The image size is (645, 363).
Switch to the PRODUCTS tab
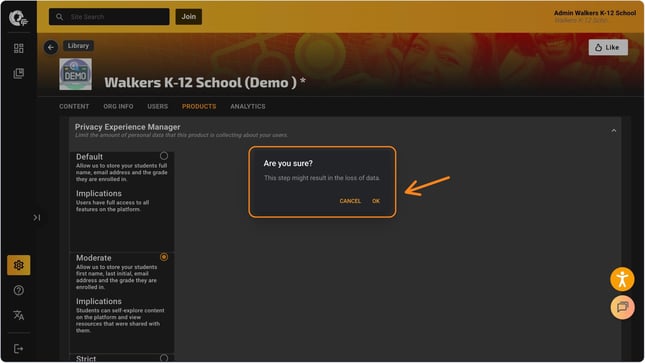tap(199, 107)
